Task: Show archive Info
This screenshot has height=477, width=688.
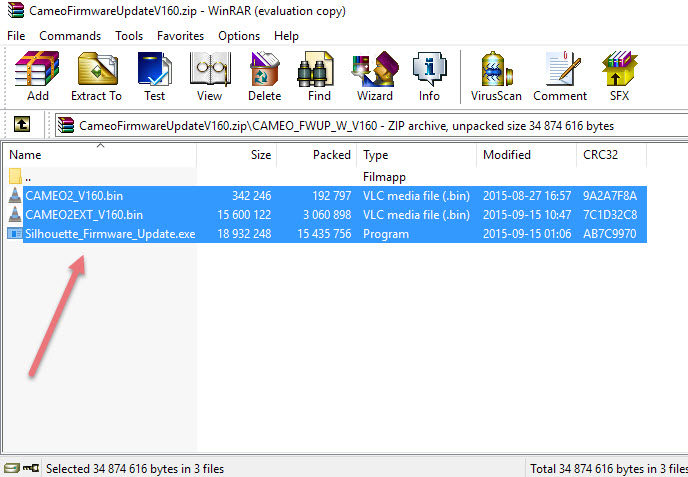Action: (x=429, y=75)
